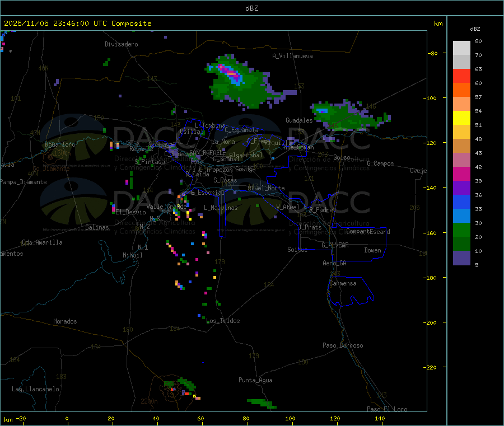Viewport: 504px width, 426px height.
Task: Click the La_Nora map label
Action: tap(223, 142)
